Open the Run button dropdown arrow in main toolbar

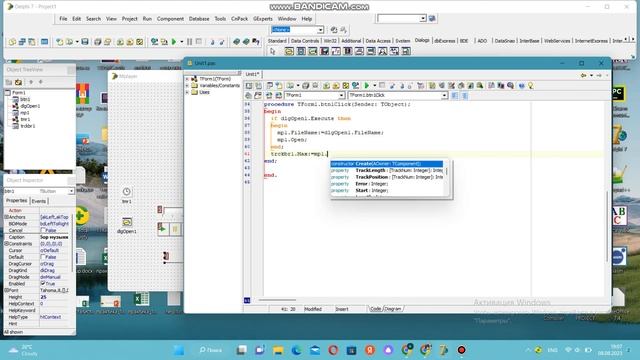(x=182, y=42)
